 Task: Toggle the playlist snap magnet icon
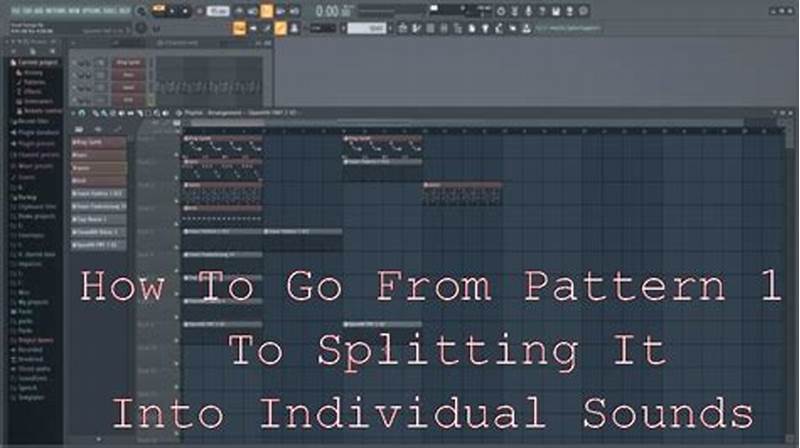pos(82,113)
